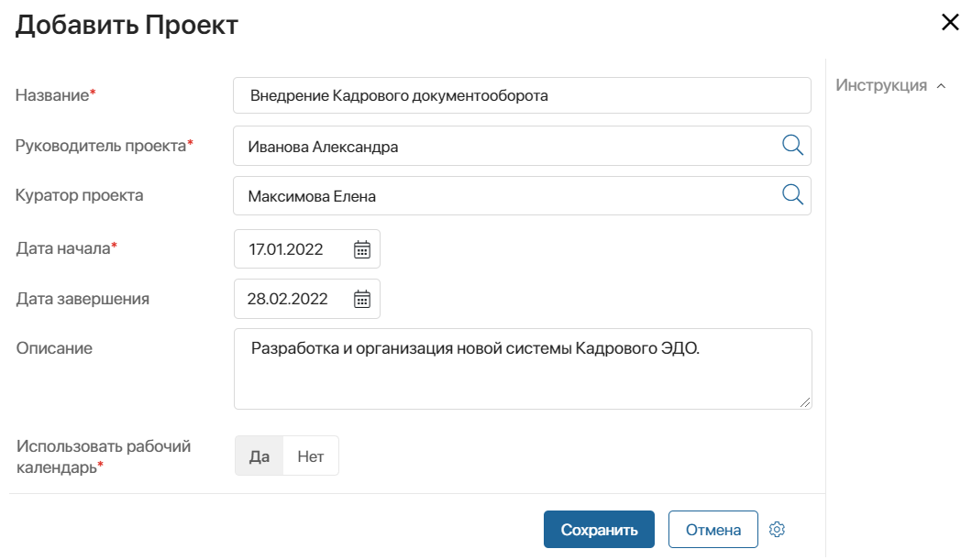
Task: Collapse the Инструкция panel chevron
Action: tap(941, 86)
